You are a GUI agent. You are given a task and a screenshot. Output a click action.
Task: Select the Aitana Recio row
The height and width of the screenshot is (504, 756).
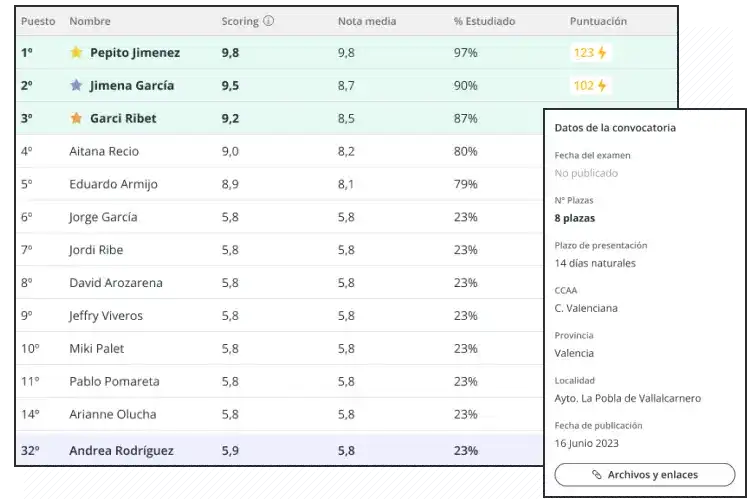pyautogui.click(x=104, y=151)
